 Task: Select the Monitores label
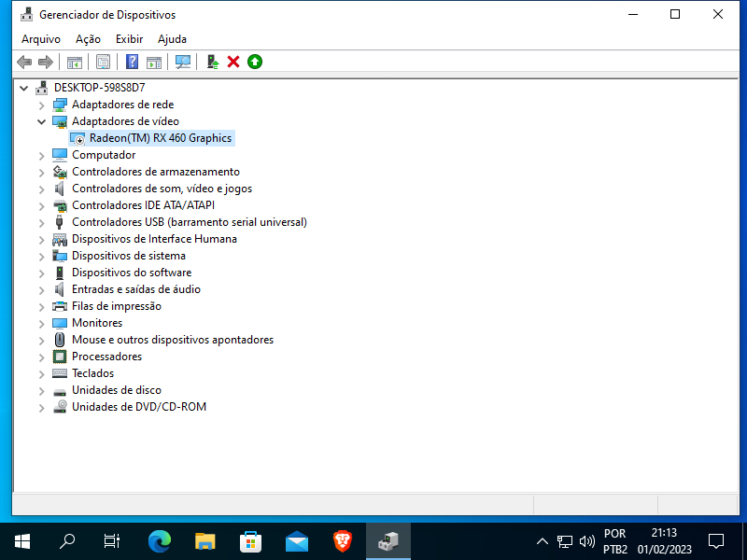pos(97,323)
